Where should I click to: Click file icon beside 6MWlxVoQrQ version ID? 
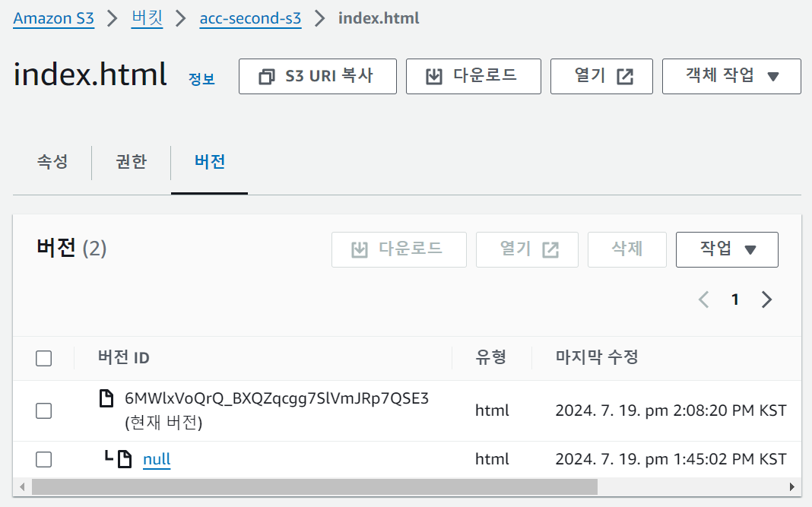pyautogui.click(x=106, y=399)
